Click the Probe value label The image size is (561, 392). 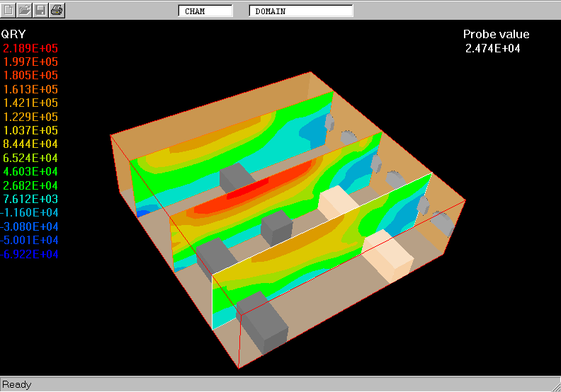point(496,34)
